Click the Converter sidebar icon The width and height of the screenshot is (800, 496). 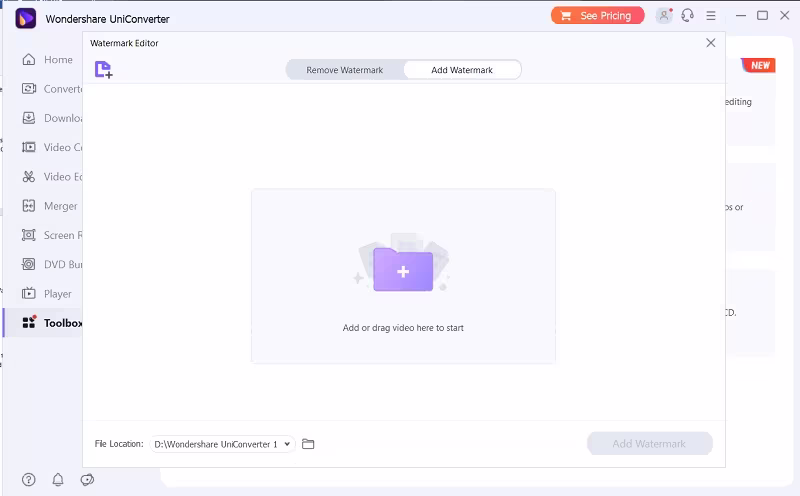[29, 89]
